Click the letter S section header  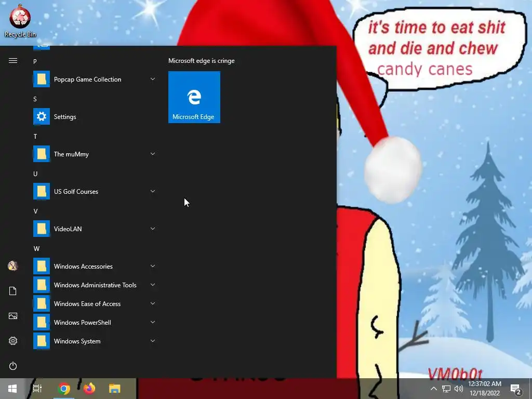pyautogui.click(x=35, y=99)
